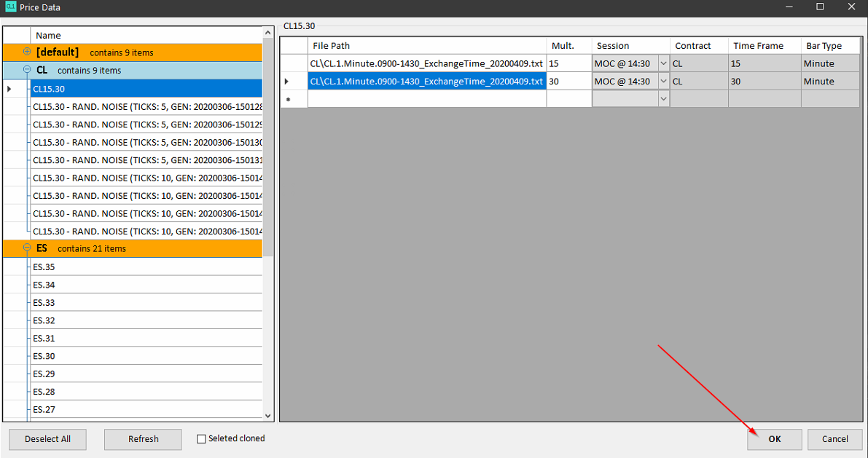
Task: Open Session dropdown in the first row
Action: [x=662, y=63]
